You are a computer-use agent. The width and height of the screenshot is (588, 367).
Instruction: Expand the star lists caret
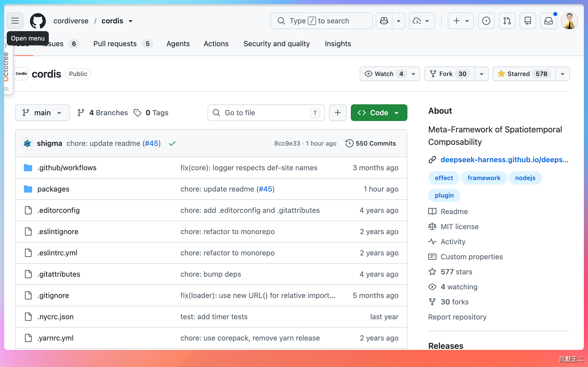point(563,74)
